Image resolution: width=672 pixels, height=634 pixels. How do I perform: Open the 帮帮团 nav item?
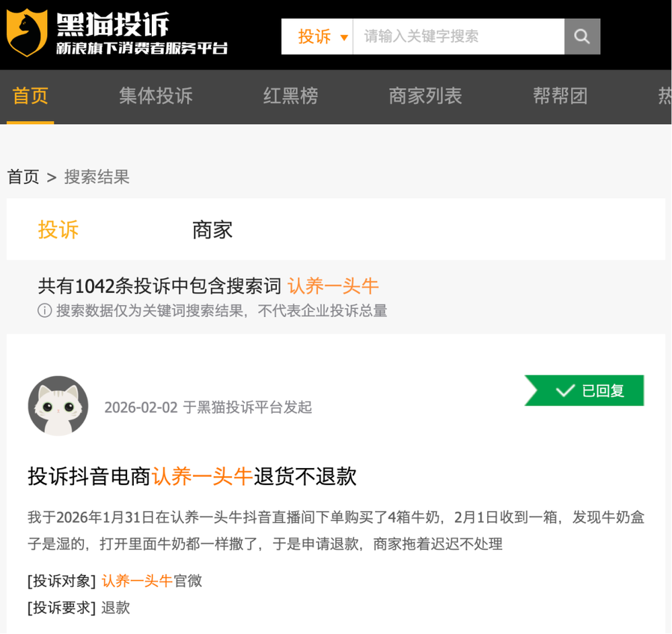[x=560, y=96]
